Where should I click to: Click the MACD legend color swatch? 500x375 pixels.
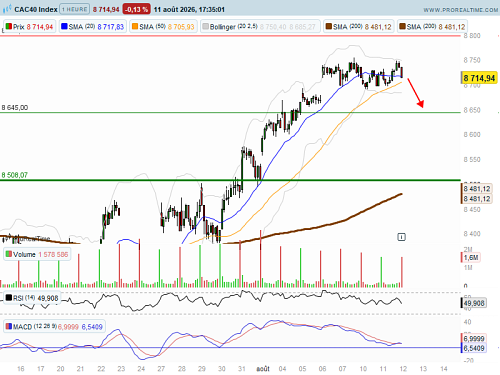(9, 326)
